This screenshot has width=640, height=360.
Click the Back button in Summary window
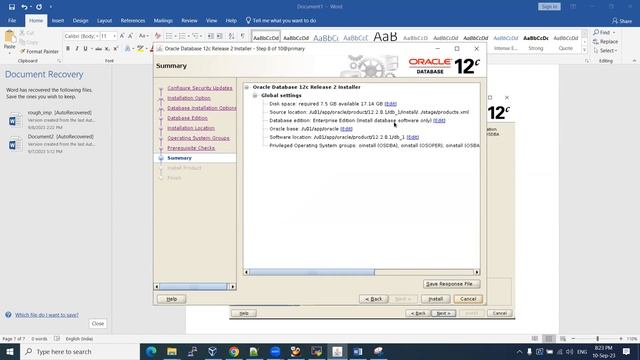(373, 299)
